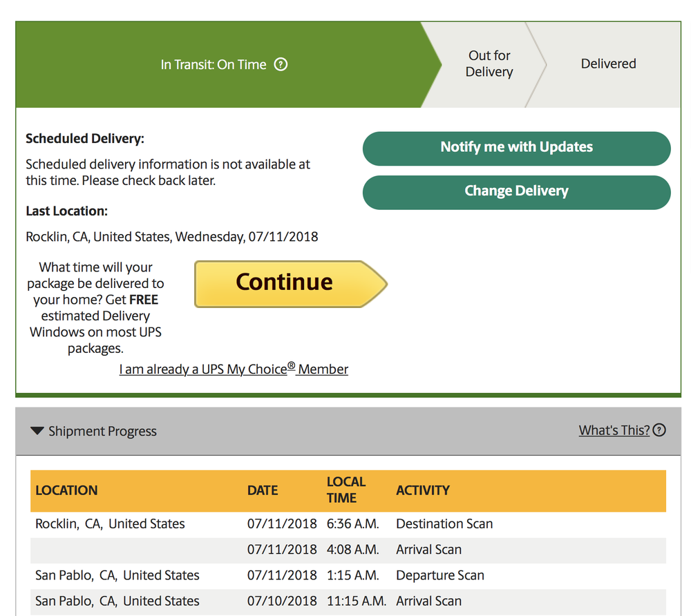
Task: Click the help icon beside In Transit: On Time
Action: pyautogui.click(x=281, y=64)
